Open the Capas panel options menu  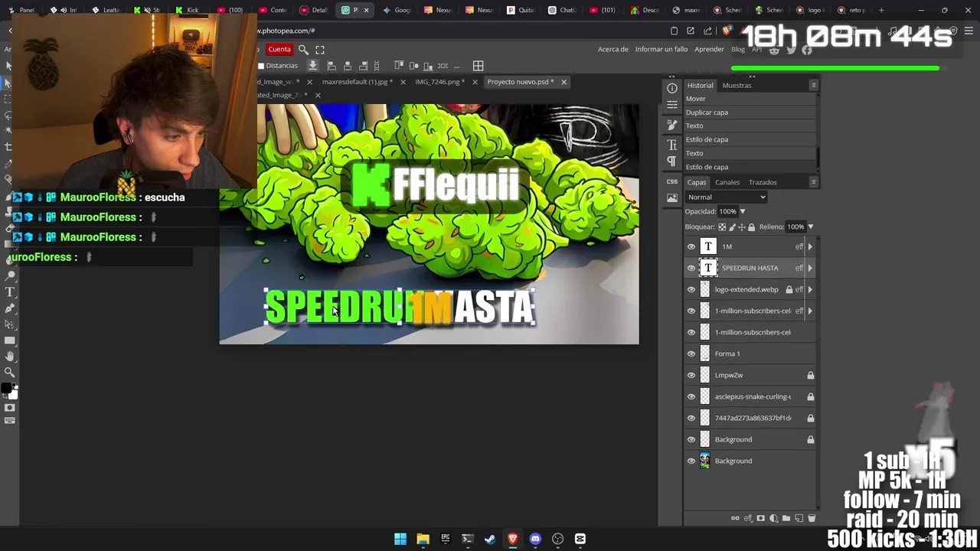[x=813, y=182]
